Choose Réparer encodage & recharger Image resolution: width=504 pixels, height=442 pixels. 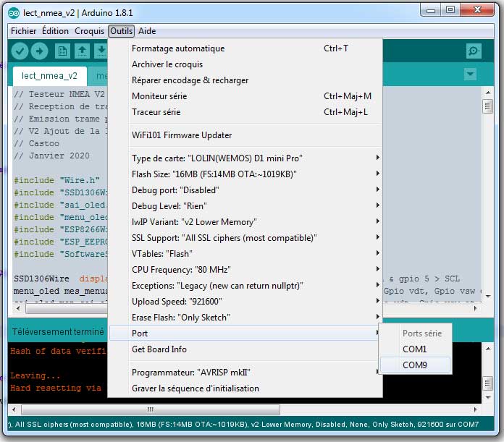coord(245,80)
